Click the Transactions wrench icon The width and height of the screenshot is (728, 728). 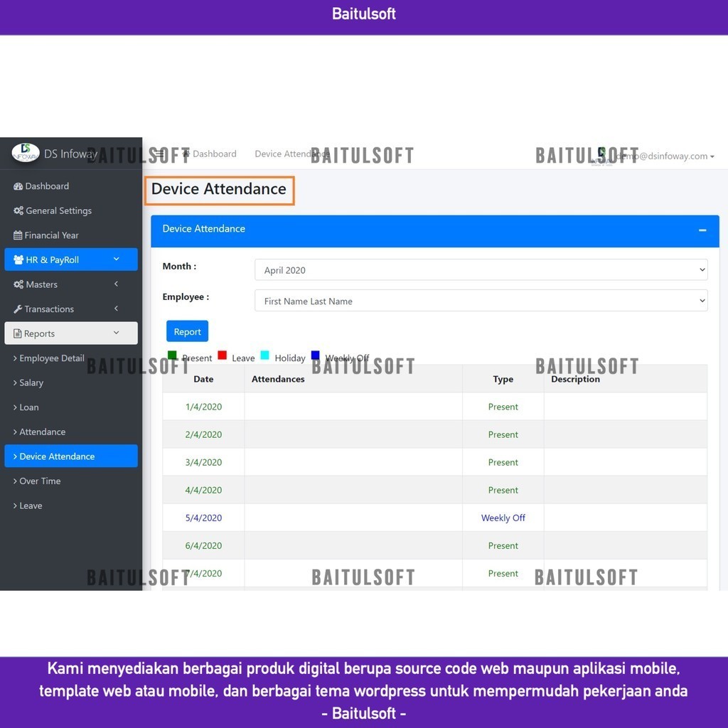[18, 309]
